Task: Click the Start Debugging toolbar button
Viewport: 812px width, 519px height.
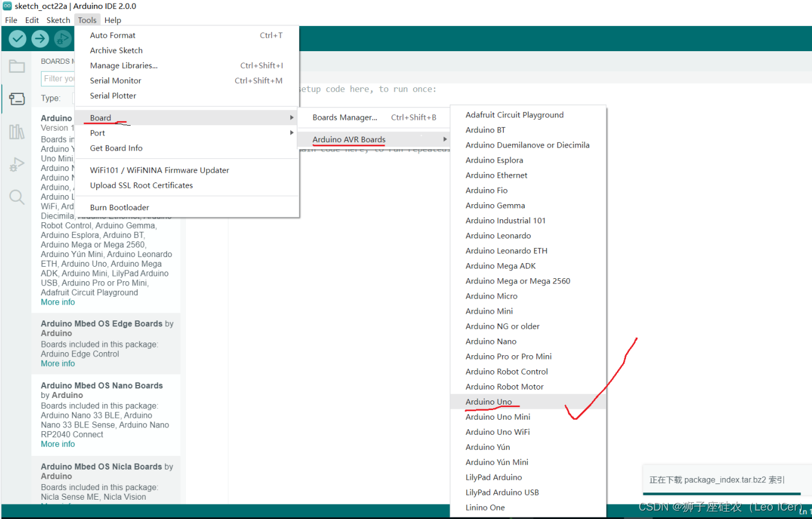Action: click(x=63, y=39)
